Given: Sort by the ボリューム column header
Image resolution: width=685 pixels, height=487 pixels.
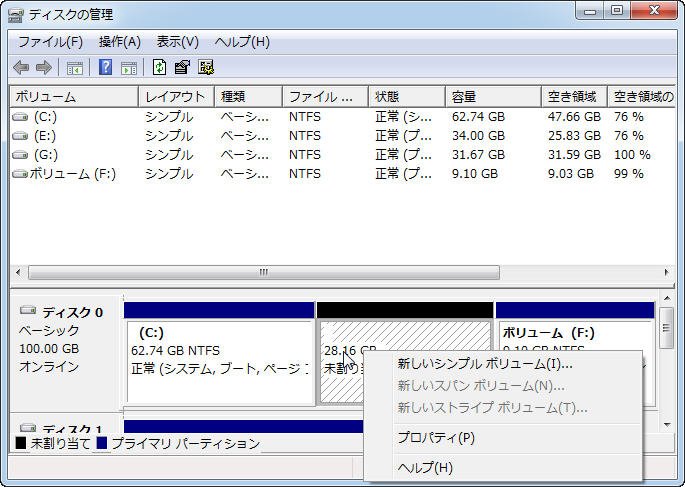Looking at the screenshot, I should click(x=73, y=97).
